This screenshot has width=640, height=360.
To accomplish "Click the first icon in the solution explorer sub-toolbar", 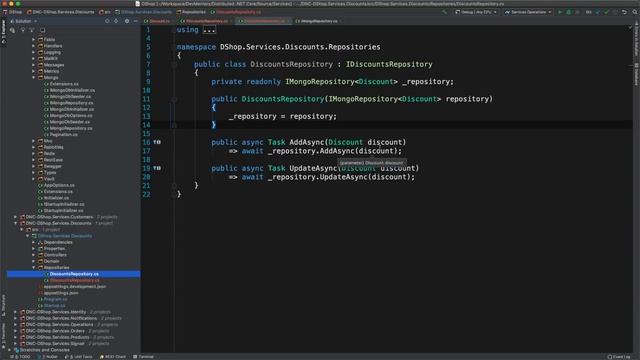I will click(x=12, y=30).
